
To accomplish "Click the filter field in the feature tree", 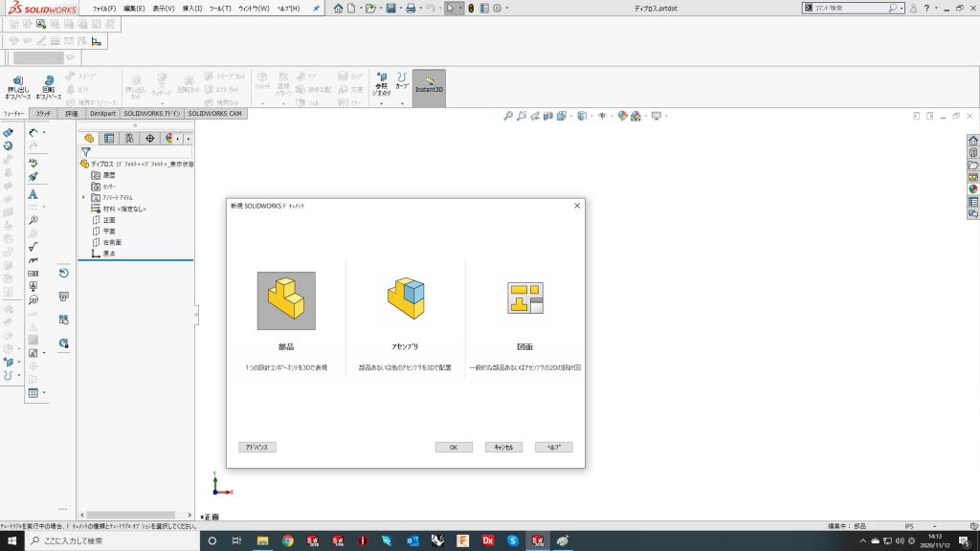I will (136, 152).
